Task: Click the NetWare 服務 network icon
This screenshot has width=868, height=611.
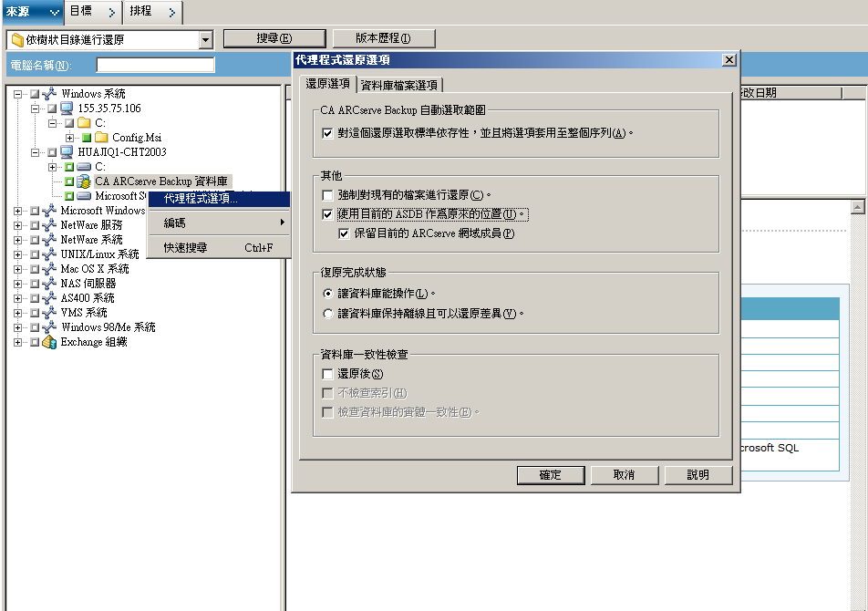Action: click(x=49, y=224)
